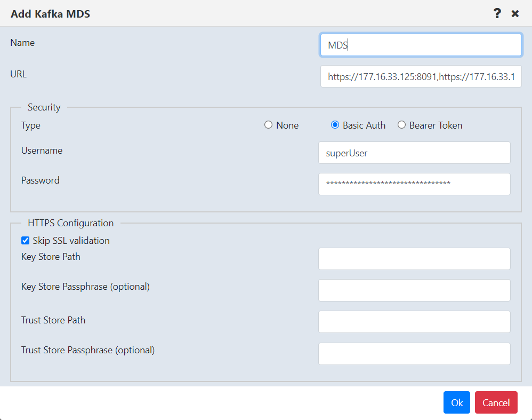Choose Bearer Token security type
The width and height of the screenshot is (532, 420).
402,125
